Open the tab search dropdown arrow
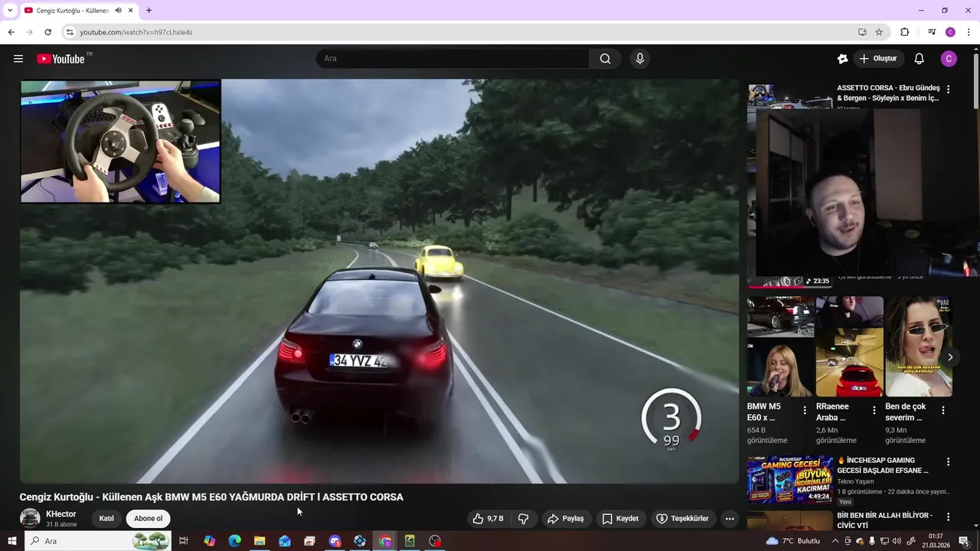This screenshot has height=551, width=980. 10,11
